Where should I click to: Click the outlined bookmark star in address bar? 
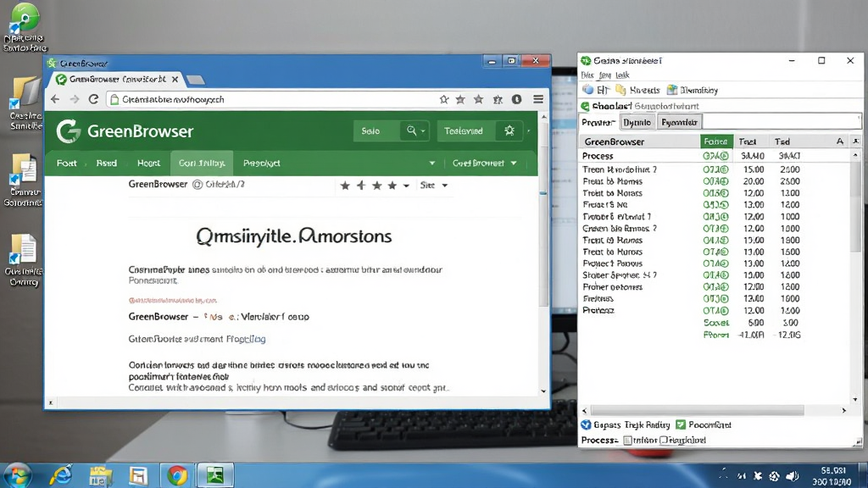coord(444,100)
